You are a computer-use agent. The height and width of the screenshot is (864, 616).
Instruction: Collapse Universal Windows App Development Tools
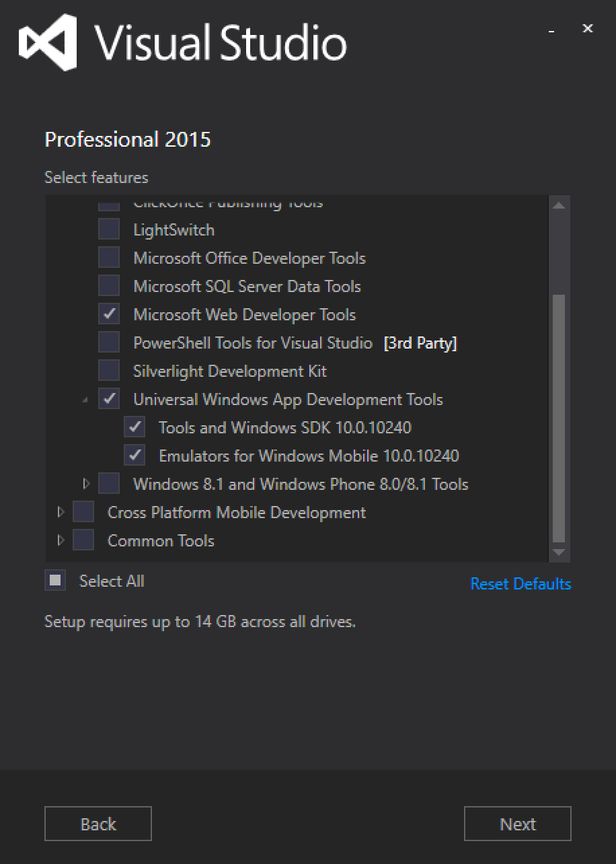85,398
